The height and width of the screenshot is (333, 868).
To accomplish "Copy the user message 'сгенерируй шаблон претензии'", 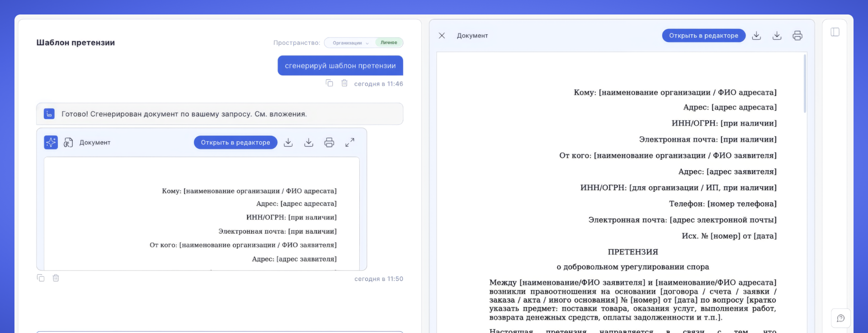I will (x=330, y=83).
